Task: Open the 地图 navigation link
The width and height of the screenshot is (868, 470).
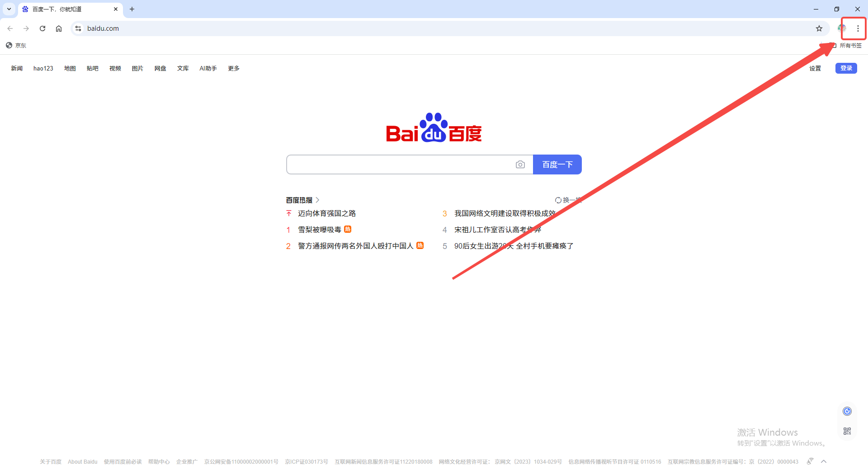Action: 70,68
